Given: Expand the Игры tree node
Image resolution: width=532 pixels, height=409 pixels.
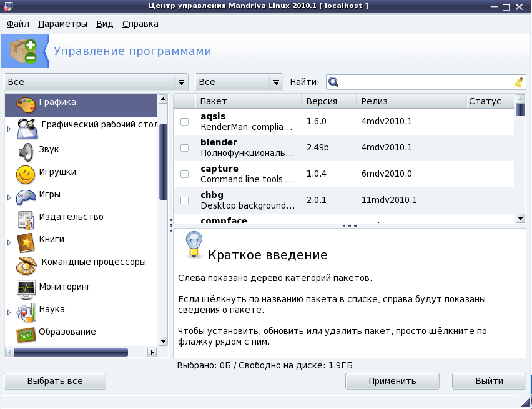Looking at the screenshot, I should coord(9,197).
